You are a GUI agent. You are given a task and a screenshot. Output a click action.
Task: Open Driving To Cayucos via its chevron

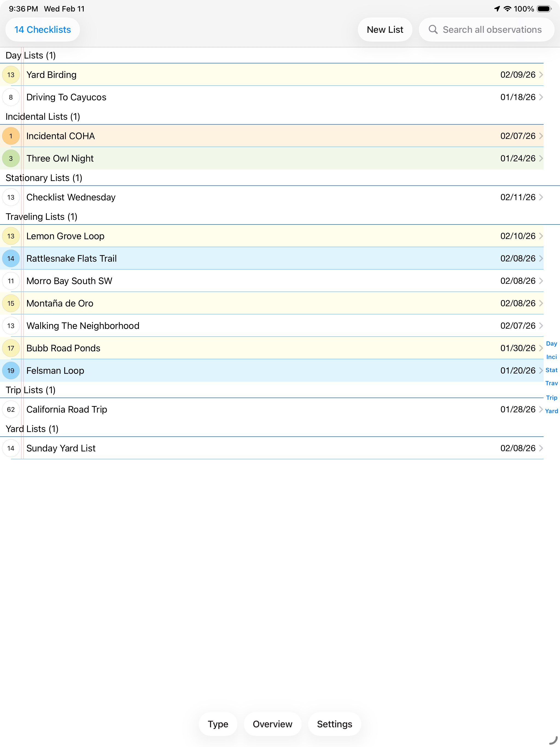coord(541,97)
